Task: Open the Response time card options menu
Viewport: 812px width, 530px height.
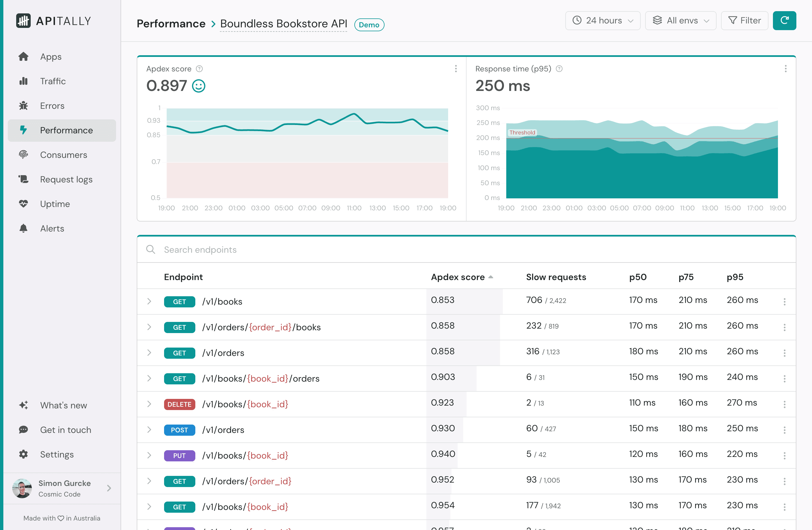Action: (x=785, y=69)
